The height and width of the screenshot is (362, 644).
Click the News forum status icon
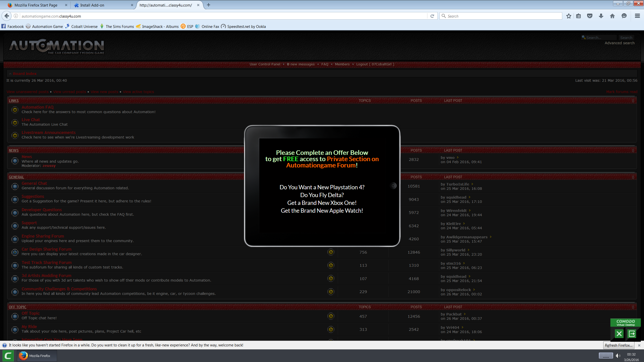pos(15,161)
